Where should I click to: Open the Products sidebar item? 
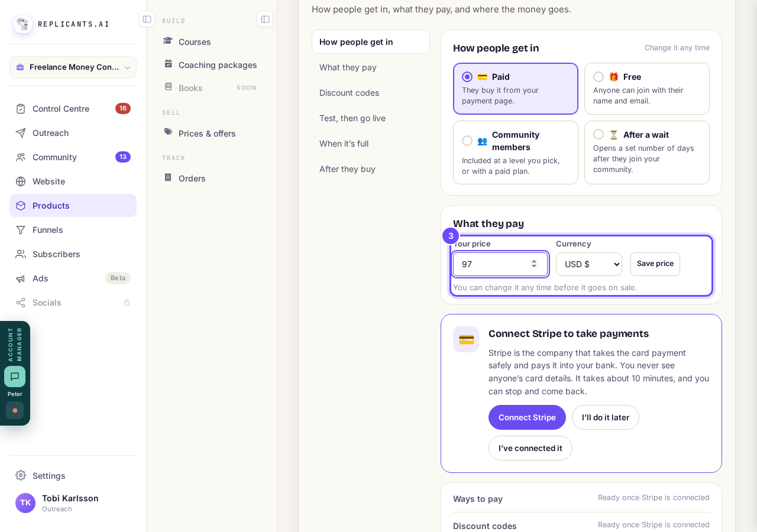[73, 206]
